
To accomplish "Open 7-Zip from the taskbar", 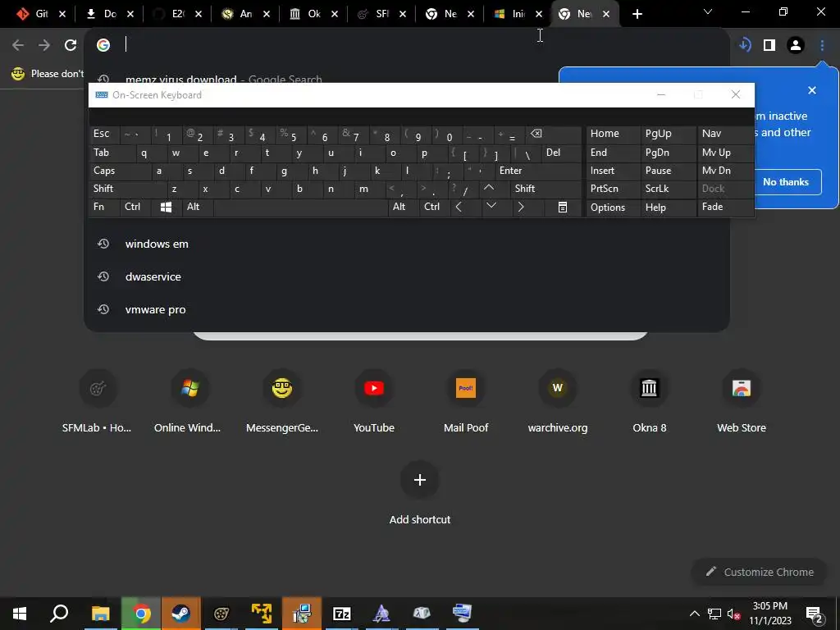I will coord(342,614).
